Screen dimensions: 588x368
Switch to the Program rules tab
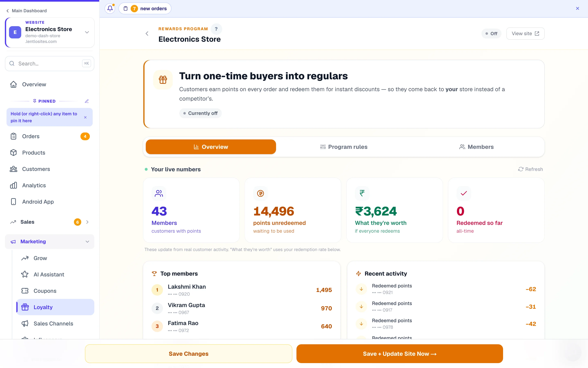(x=344, y=147)
